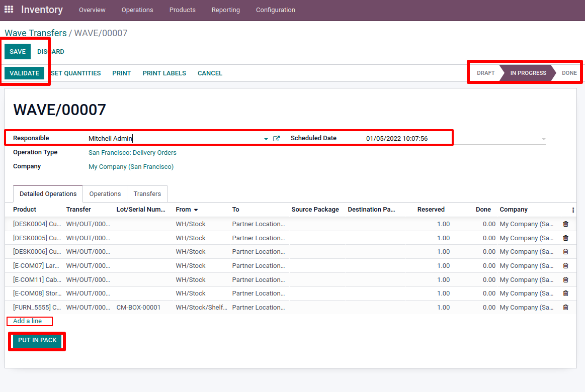
Task: Delete the FURN_5555 line with trash icon
Action: [565, 308]
